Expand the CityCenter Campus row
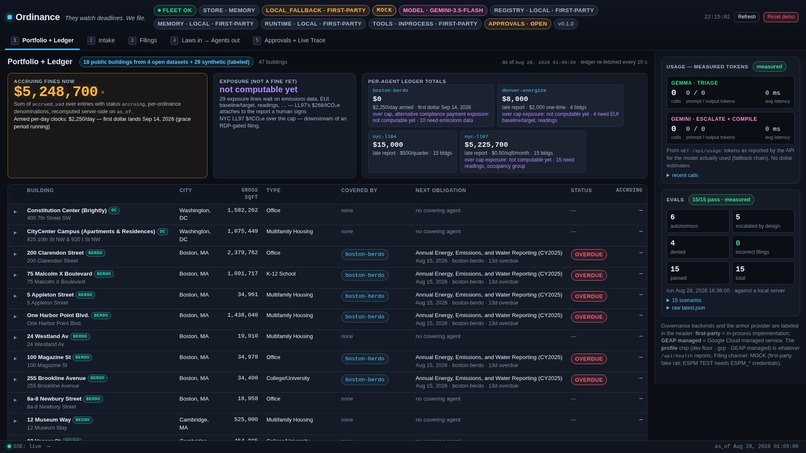Viewport: 806px width, 453px height. [x=15, y=232]
